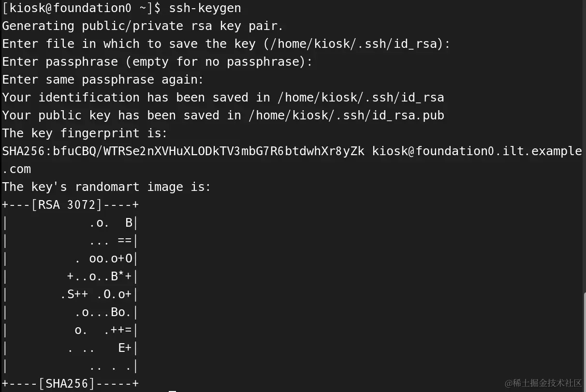Click the "The key fingerprint is:" line

click(x=85, y=133)
